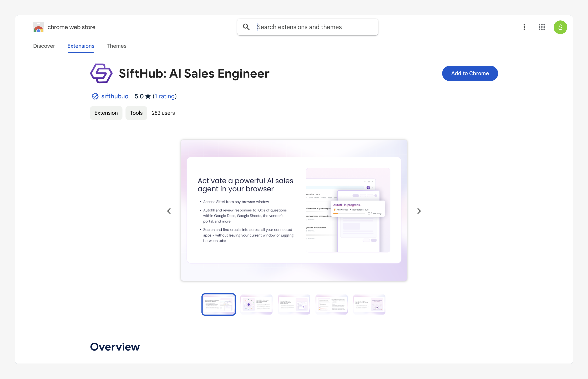Switch to the Discover tab
Image resolution: width=588 pixels, height=379 pixels.
pos(44,46)
